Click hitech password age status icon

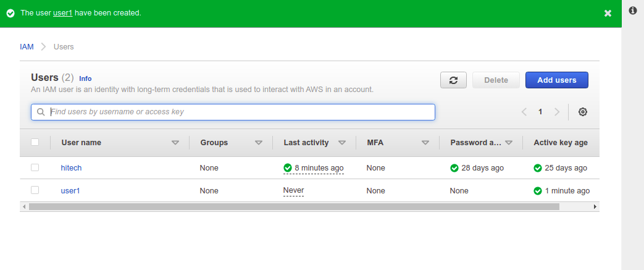click(454, 167)
